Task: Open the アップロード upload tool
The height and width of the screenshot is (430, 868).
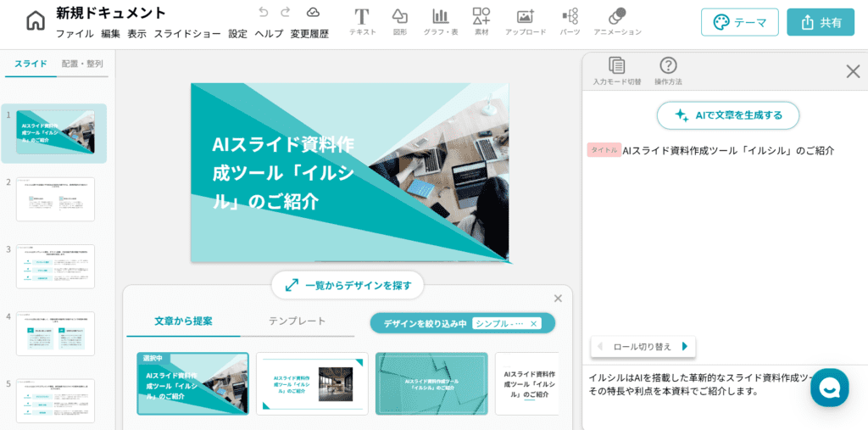Action: click(526, 21)
